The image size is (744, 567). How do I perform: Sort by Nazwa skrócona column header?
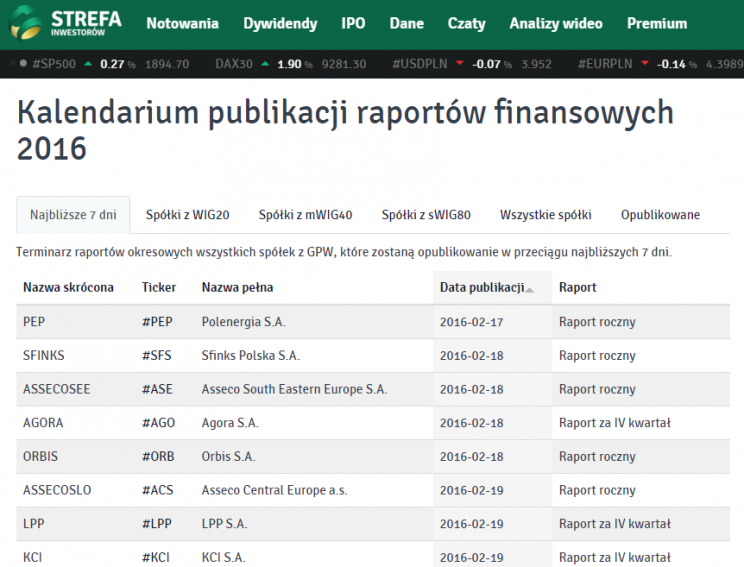click(68, 288)
